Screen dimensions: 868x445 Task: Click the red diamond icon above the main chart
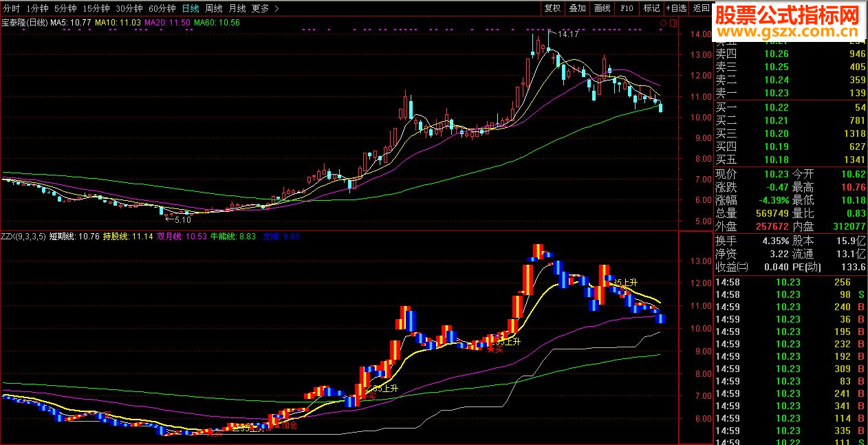[x=663, y=23]
